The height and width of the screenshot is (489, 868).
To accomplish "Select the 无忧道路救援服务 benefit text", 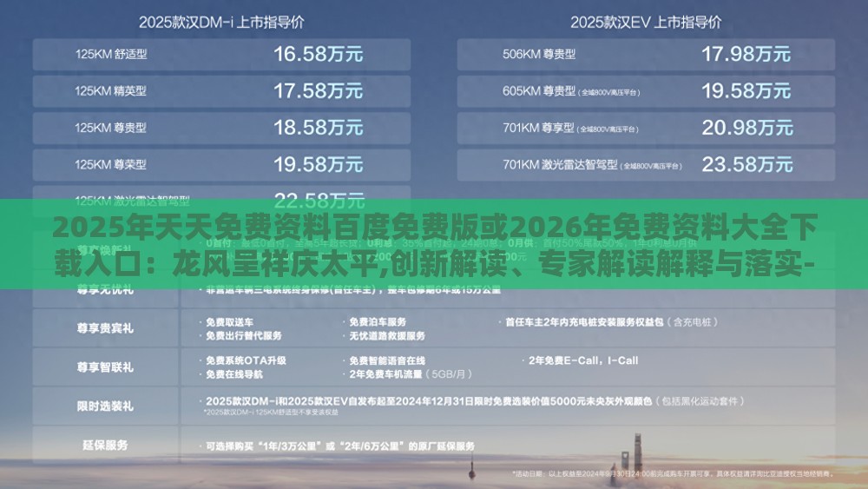I will [387, 335].
